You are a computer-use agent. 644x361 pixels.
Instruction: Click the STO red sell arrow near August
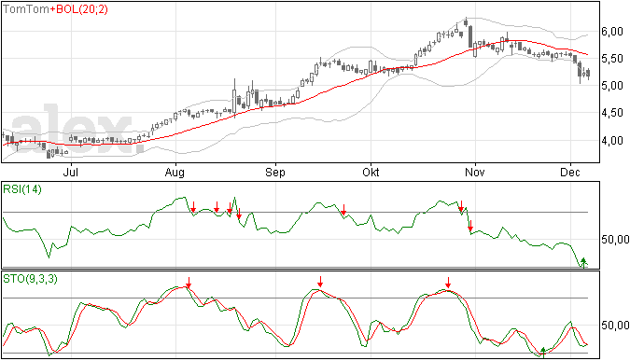189,283
